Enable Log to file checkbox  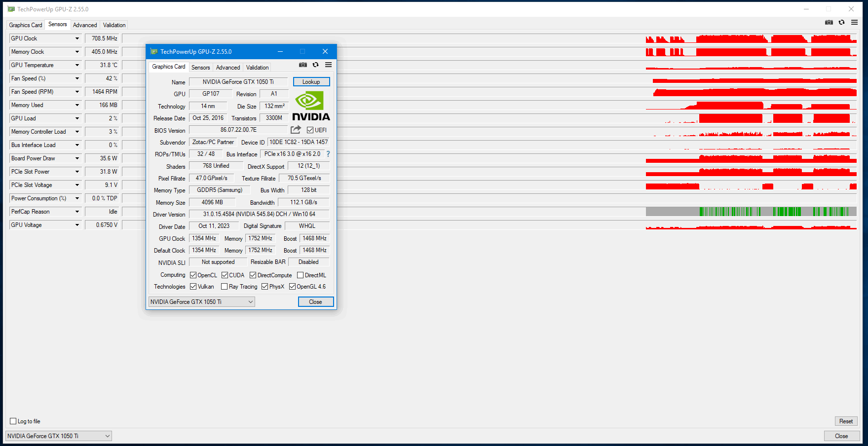(x=13, y=421)
